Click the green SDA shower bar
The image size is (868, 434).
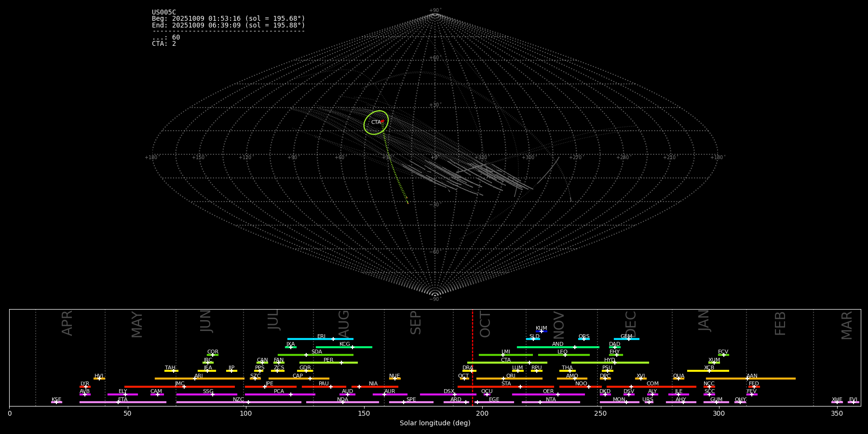pos(315,355)
